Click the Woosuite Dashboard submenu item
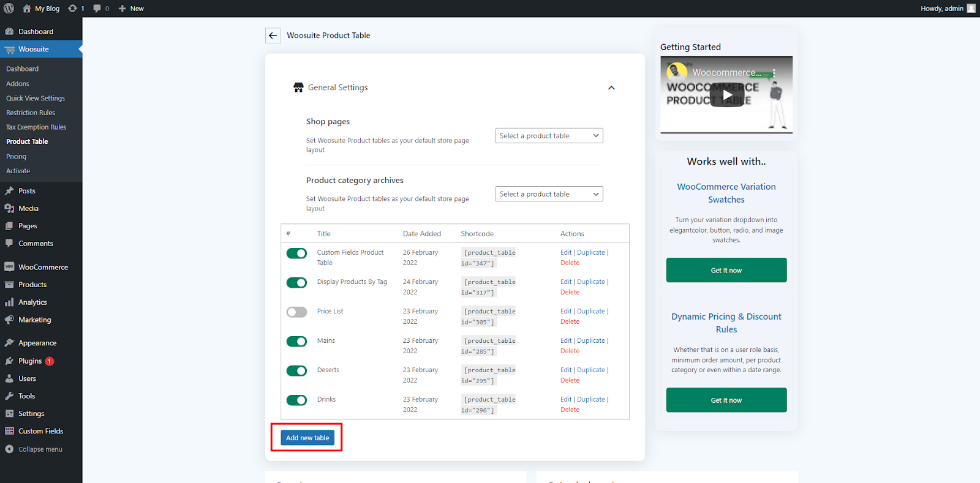Image resolution: width=980 pixels, height=483 pixels. click(x=22, y=69)
